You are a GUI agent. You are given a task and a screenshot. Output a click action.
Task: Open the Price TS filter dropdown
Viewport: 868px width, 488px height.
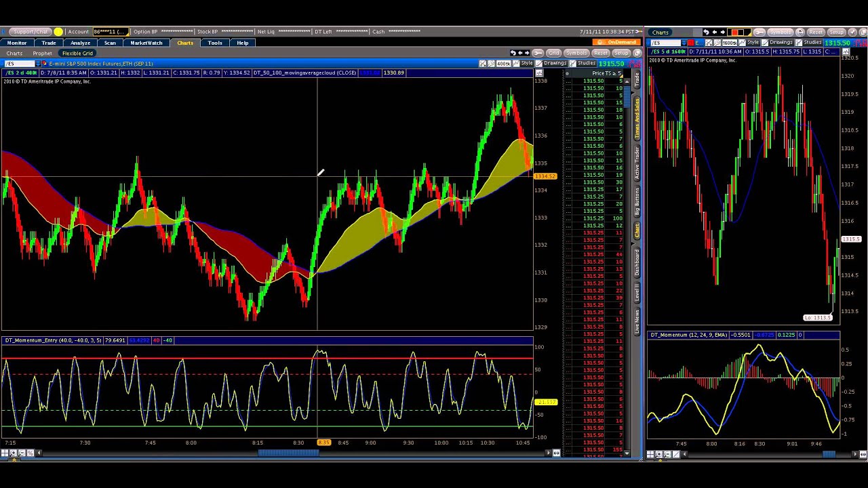click(606, 73)
